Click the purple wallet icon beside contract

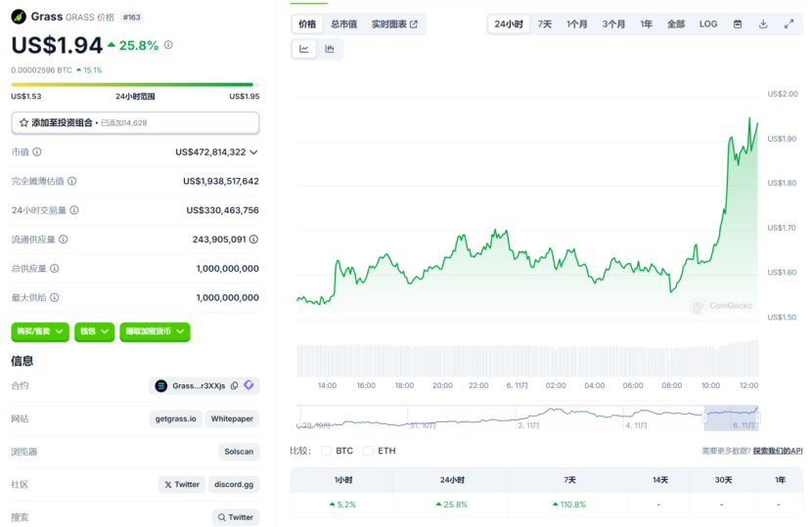[x=248, y=385]
